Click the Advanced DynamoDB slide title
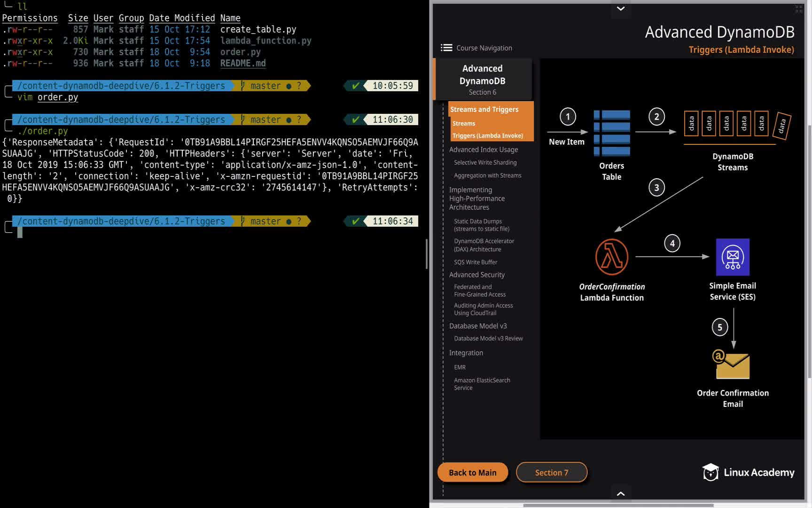Screen dimensions: 812x508 click(x=719, y=32)
